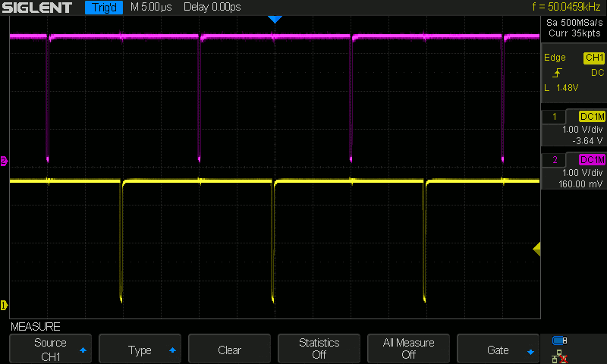Screen dimensions: 607x364
Task: Click the network LAN status icon
Action: pos(560,355)
